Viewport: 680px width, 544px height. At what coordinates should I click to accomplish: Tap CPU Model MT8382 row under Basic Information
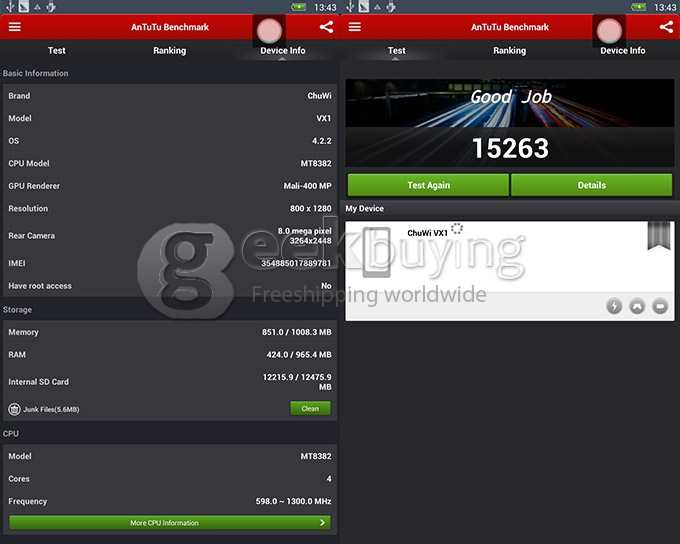tap(170, 164)
